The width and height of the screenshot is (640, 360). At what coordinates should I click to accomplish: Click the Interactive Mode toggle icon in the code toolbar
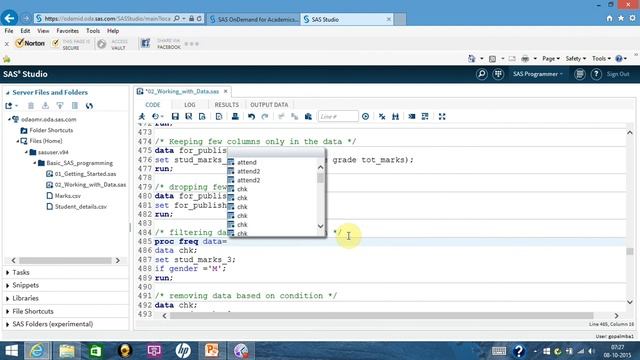point(425,117)
